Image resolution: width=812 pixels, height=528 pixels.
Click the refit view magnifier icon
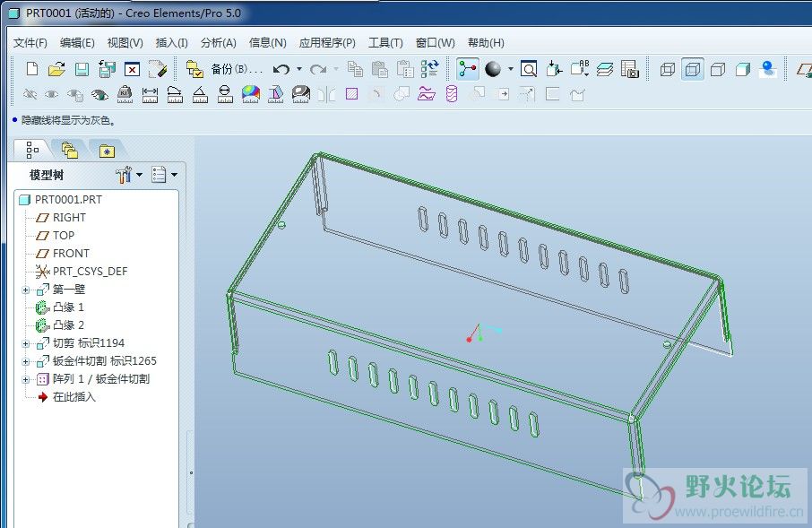[529, 69]
